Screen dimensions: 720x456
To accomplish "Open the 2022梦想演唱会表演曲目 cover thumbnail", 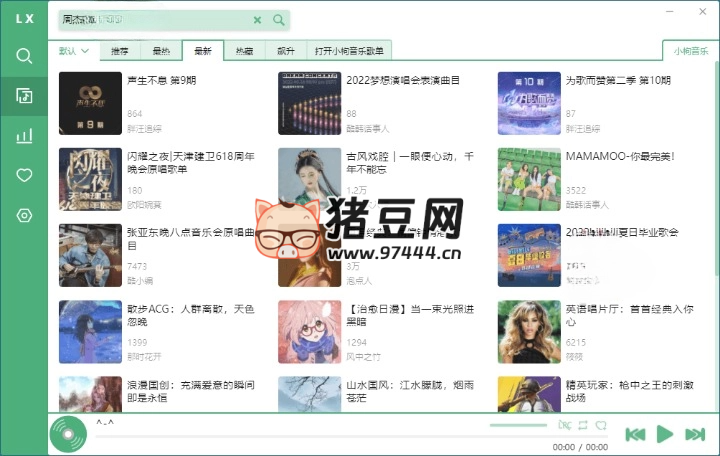I will [309, 103].
